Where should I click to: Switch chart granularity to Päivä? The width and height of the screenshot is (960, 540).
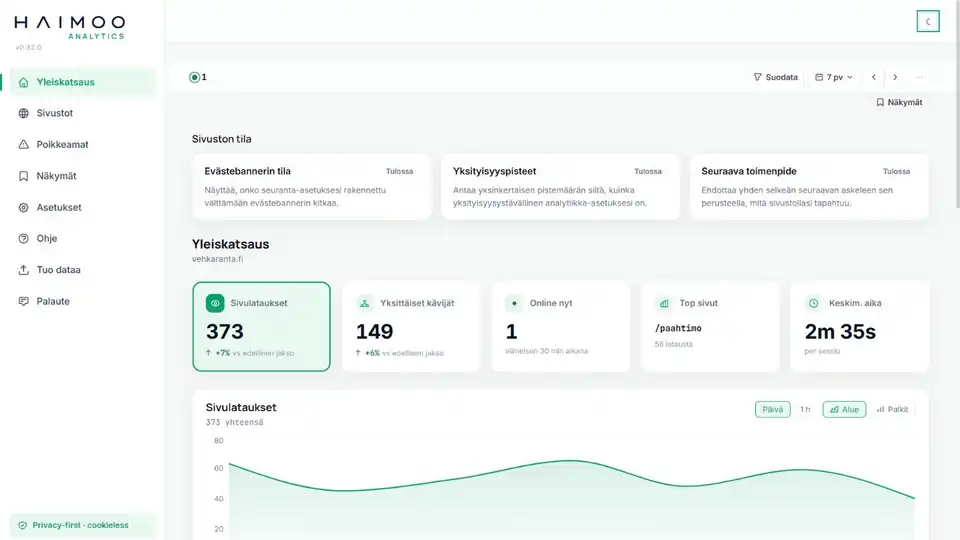tap(772, 410)
